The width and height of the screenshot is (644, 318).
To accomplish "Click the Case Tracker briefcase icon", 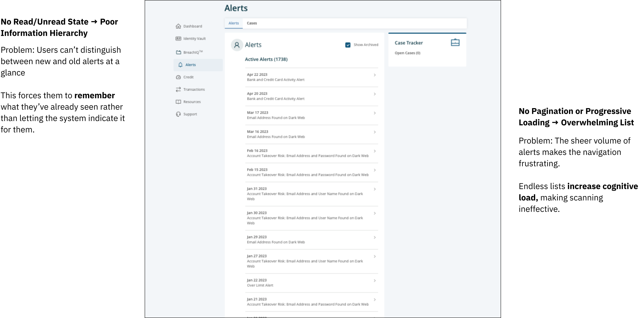I will pyautogui.click(x=455, y=43).
